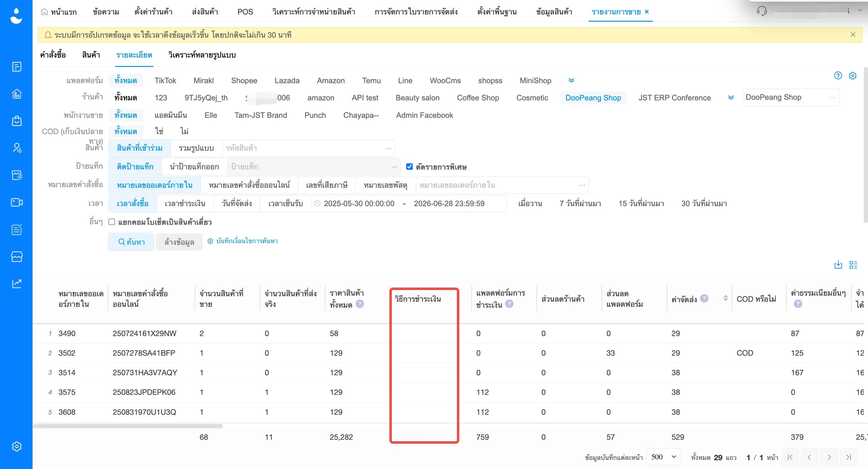Click the ล้างข้อมูล clear button
The height and width of the screenshot is (469, 868).
pos(179,241)
